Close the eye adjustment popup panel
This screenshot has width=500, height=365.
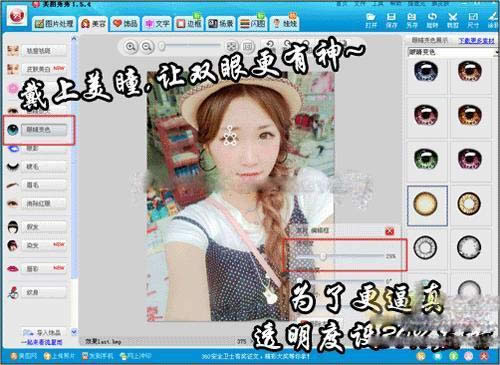coord(390,231)
